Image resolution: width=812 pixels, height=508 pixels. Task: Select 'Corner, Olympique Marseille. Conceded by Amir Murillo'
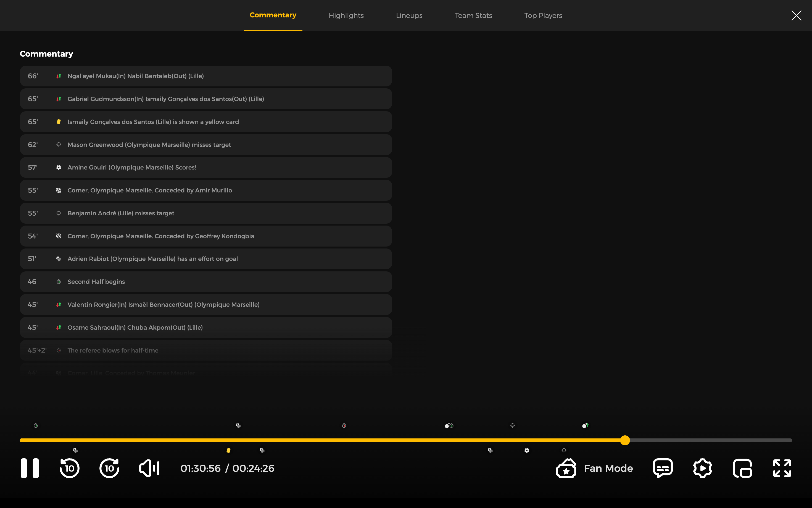206,190
